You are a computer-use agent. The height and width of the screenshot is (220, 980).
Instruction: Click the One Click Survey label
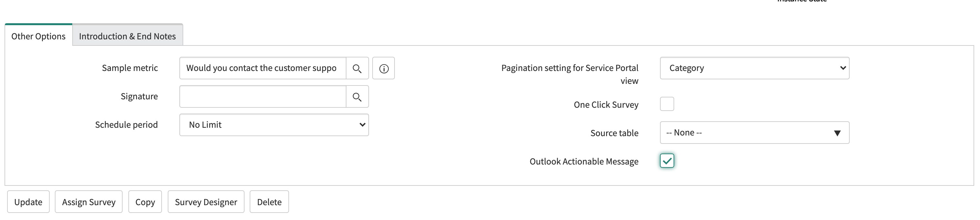(606, 105)
